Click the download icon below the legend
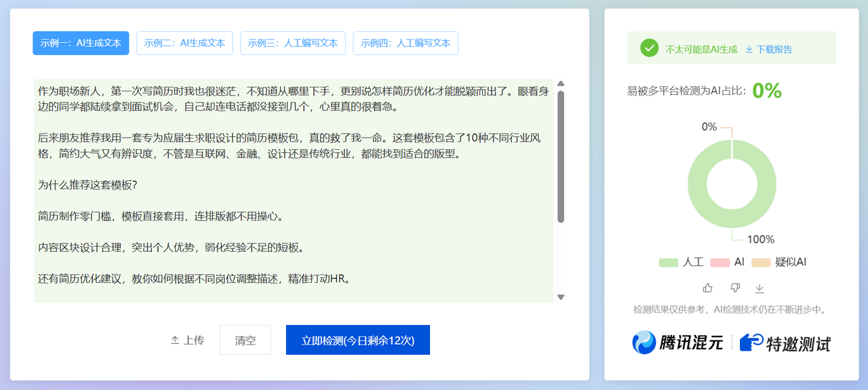 [x=759, y=288]
